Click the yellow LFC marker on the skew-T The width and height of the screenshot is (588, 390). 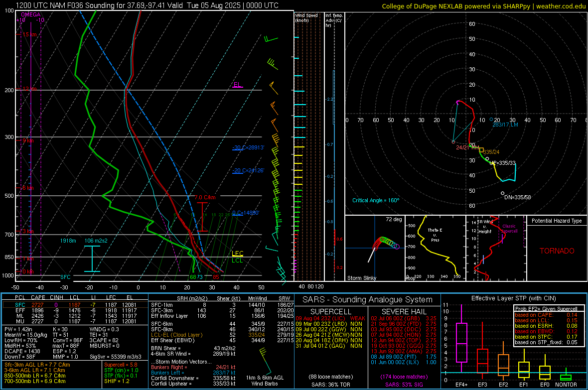point(237,254)
